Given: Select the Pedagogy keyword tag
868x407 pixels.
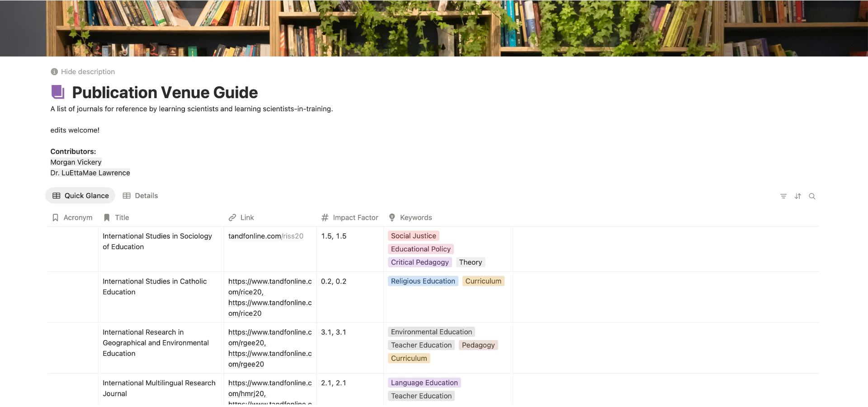Looking at the screenshot, I should [x=478, y=345].
